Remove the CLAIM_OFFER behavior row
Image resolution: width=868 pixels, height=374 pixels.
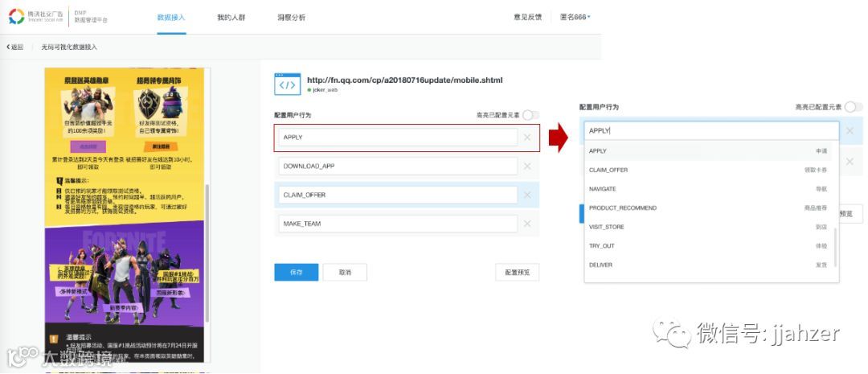527,195
